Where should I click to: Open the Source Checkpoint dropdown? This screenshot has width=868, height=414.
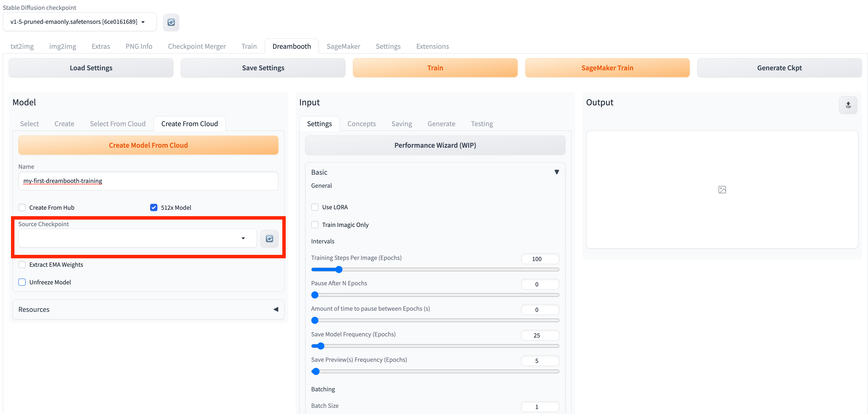click(x=137, y=238)
